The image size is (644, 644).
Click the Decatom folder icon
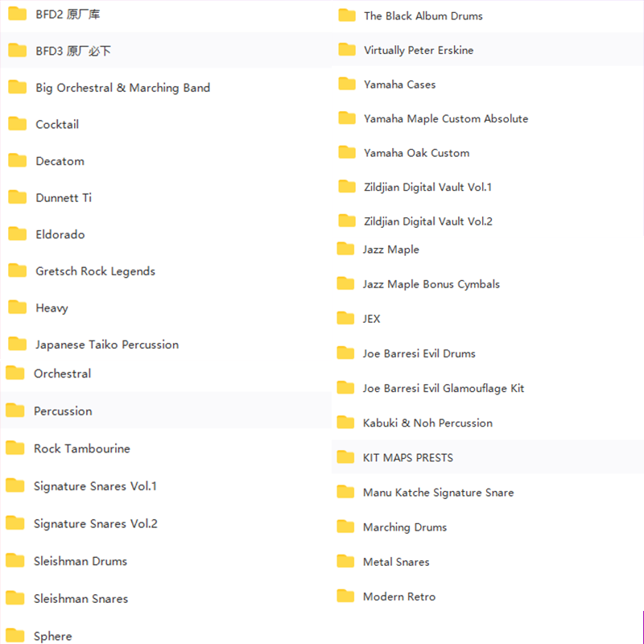point(17,160)
